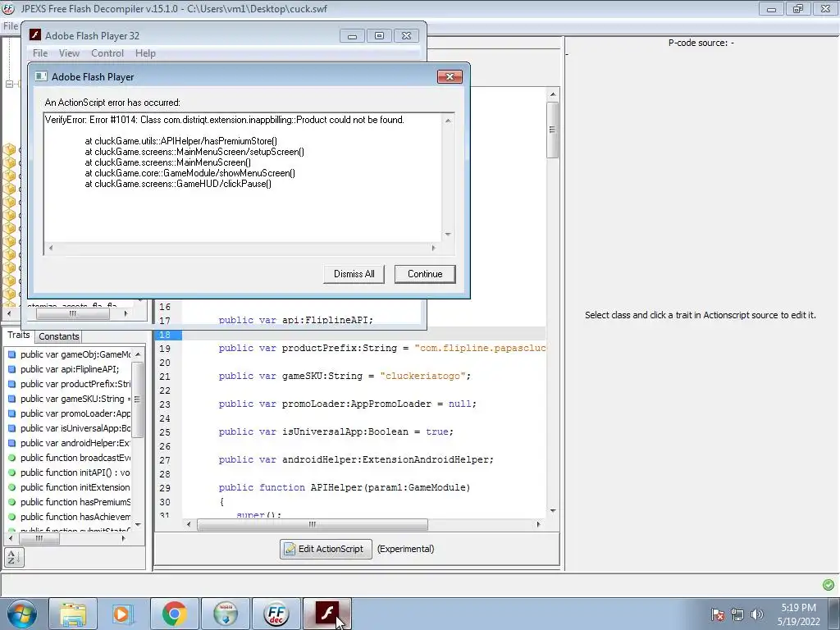Open the Windows Start menu

click(22, 614)
